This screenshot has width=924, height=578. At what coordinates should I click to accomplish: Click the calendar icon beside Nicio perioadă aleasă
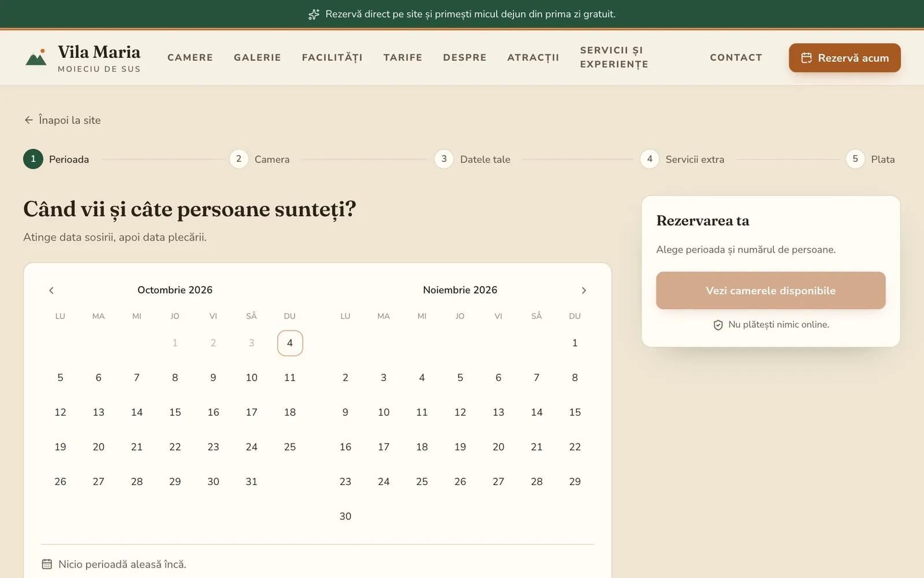coord(47,564)
